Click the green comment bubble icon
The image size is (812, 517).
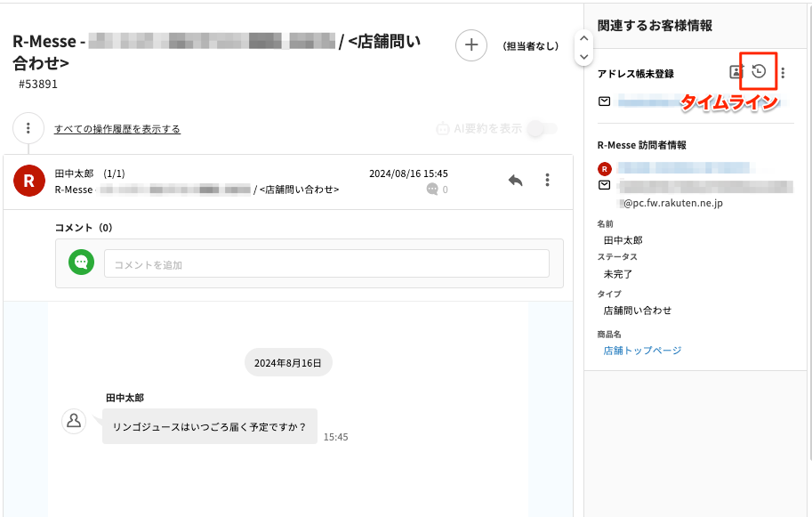coord(82,263)
